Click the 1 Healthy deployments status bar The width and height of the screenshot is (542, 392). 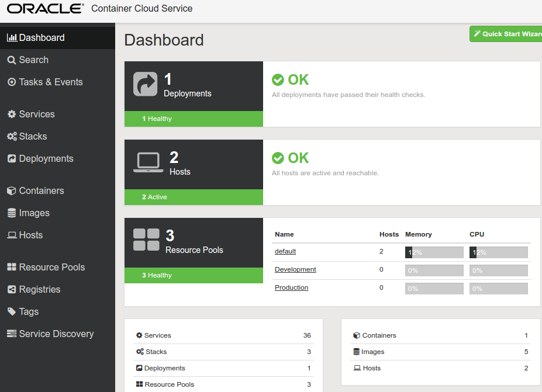coord(194,119)
